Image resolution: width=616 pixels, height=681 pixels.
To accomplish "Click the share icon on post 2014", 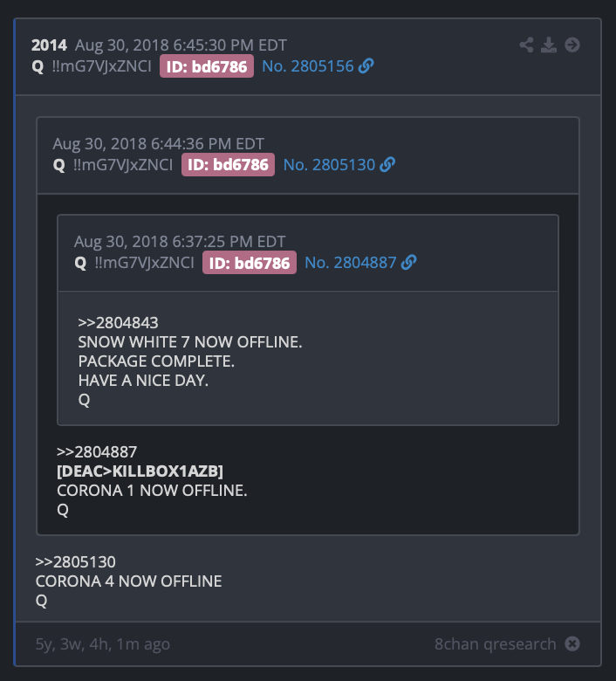I will (x=526, y=45).
